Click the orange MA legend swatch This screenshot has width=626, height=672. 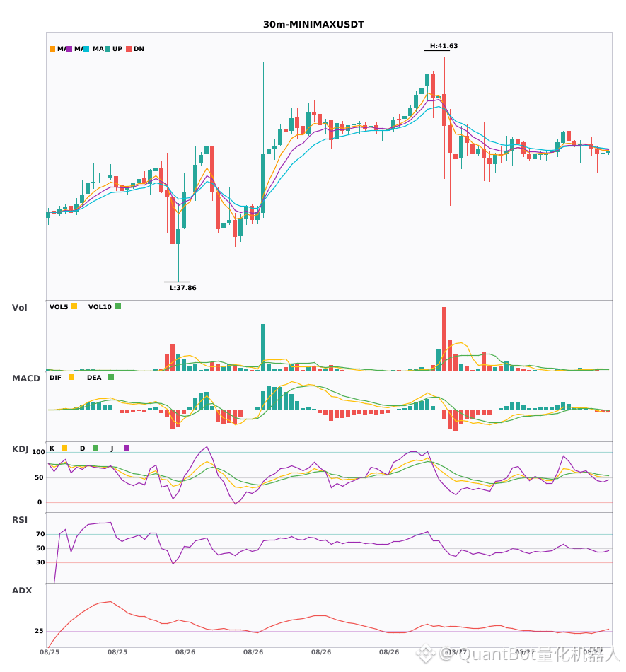click(52, 49)
